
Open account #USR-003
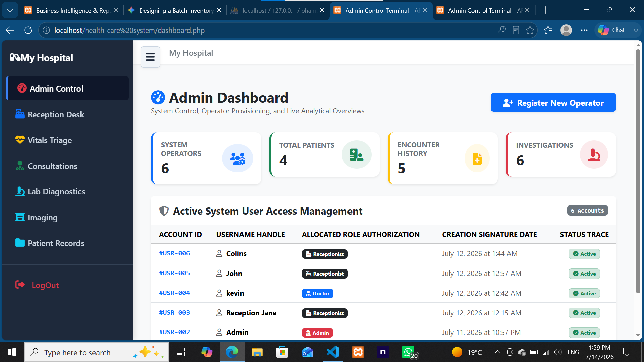[x=174, y=313]
